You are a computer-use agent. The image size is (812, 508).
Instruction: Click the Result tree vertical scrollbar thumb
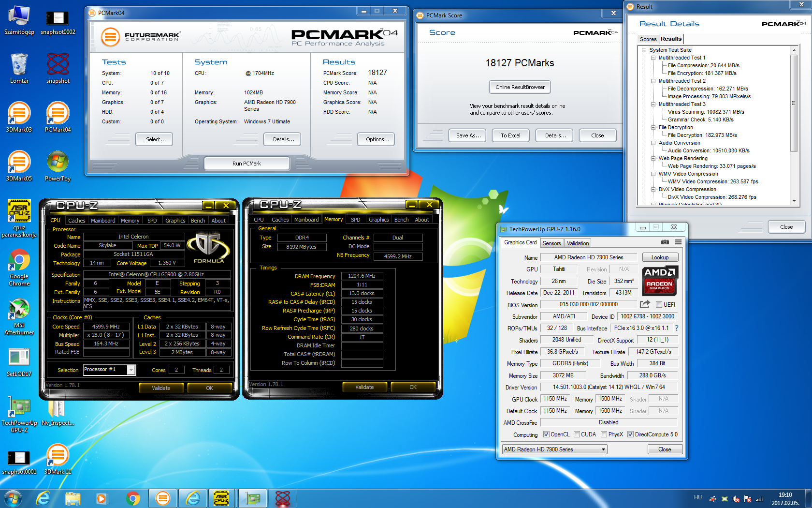[794, 103]
